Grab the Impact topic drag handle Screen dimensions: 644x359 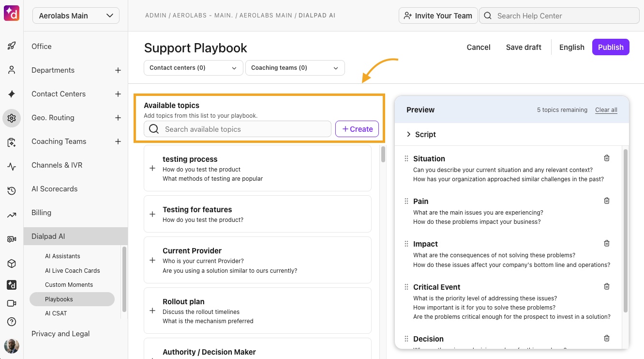tap(406, 244)
